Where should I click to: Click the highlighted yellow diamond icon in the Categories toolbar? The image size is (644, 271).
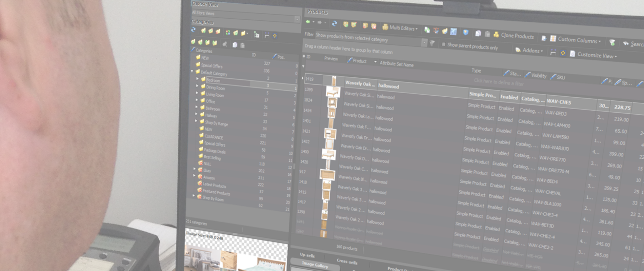point(275,36)
